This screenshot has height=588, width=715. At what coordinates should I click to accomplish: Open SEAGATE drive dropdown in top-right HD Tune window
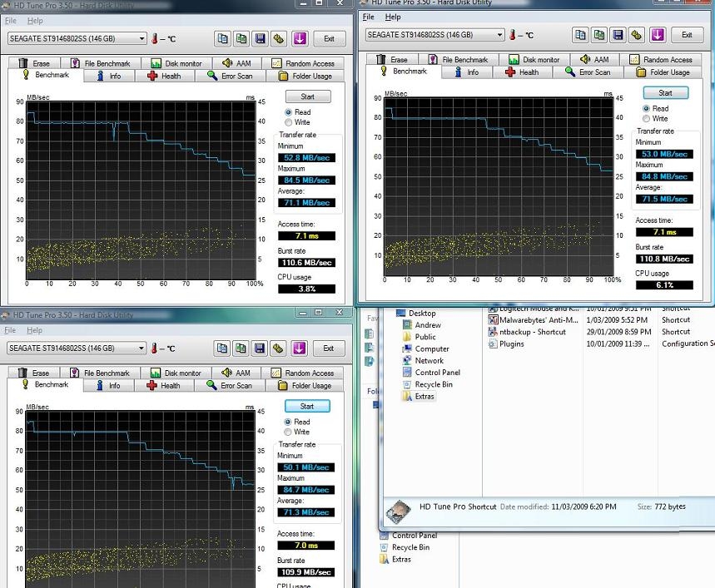(435, 35)
